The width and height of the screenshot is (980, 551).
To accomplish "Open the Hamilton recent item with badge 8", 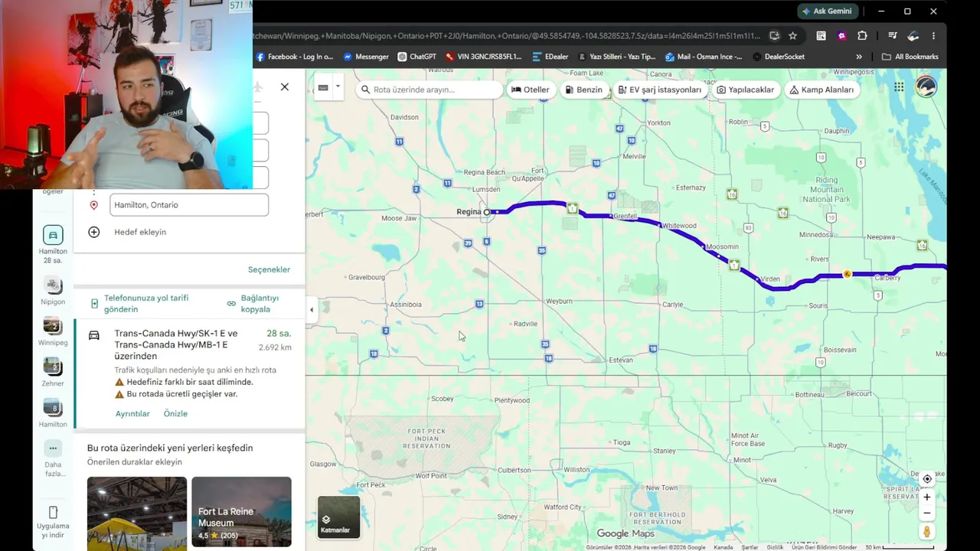I will pyautogui.click(x=53, y=413).
